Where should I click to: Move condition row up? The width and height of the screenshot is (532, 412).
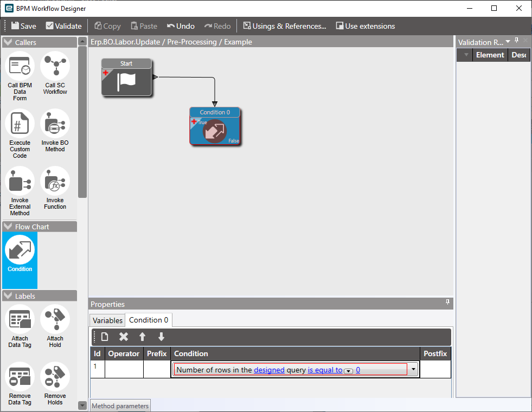click(142, 337)
